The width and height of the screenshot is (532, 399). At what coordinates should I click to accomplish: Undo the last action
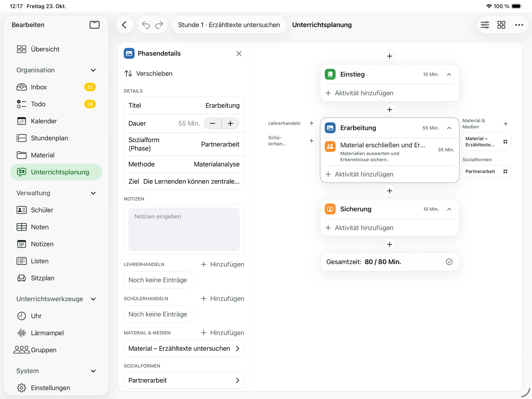point(146,25)
